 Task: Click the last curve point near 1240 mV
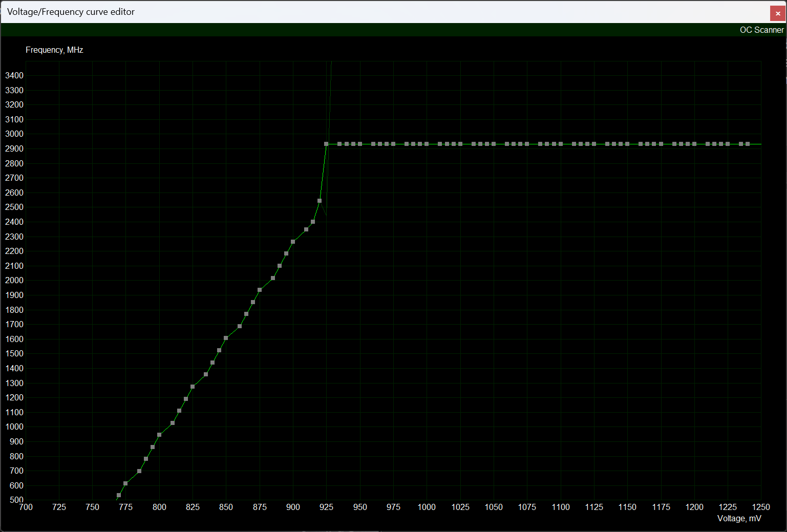point(748,144)
